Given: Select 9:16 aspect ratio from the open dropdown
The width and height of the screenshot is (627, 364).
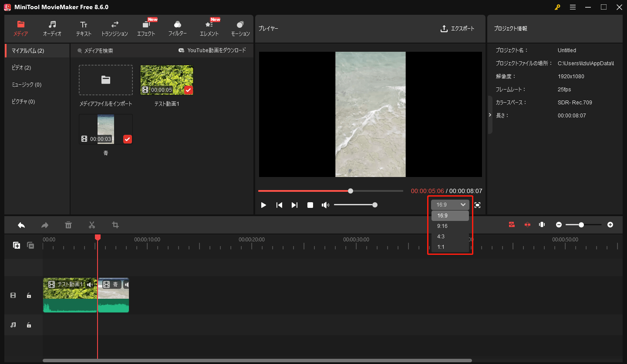Looking at the screenshot, I should 442,226.
